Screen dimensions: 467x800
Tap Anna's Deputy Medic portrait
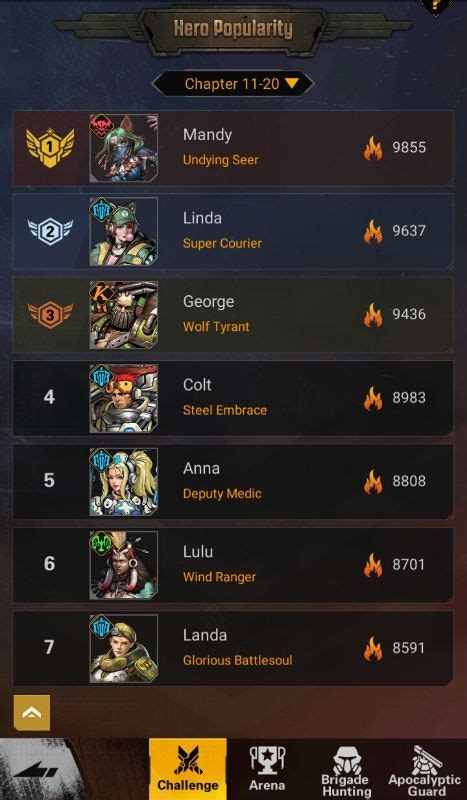pyautogui.click(x=124, y=482)
